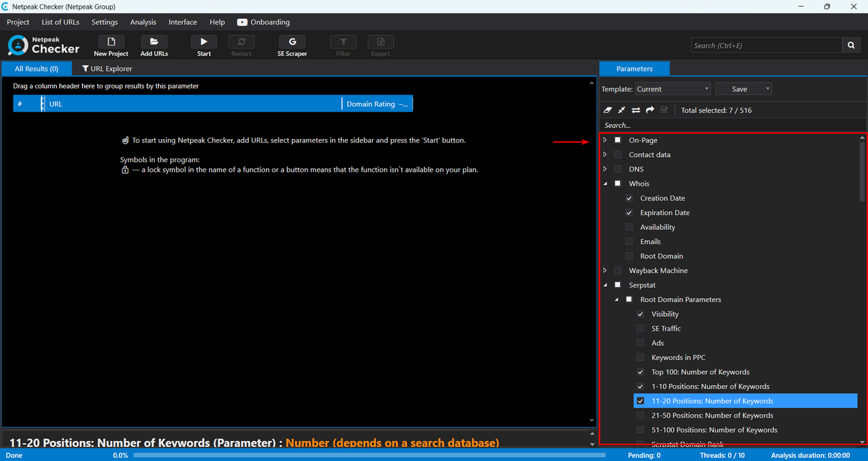This screenshot has width=868, height=461.
Task: Expand the On-Page parameter group
Action: (x=605, y=140)
